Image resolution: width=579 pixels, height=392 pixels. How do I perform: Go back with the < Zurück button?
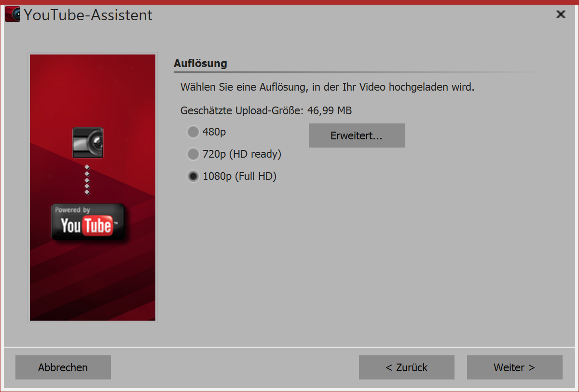pos(407,367)
